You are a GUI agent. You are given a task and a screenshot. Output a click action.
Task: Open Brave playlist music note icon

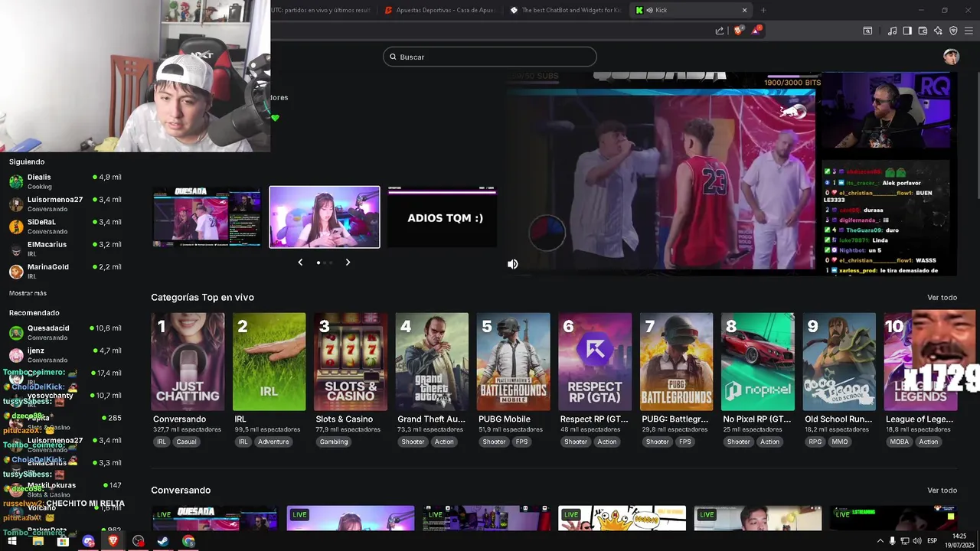[x=892, y=31]
